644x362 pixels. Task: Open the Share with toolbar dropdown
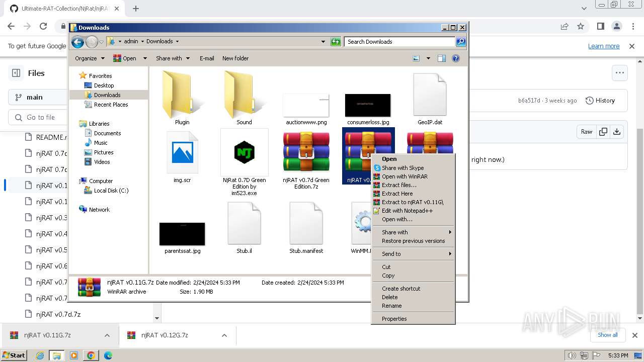click(x=173, y=58)
